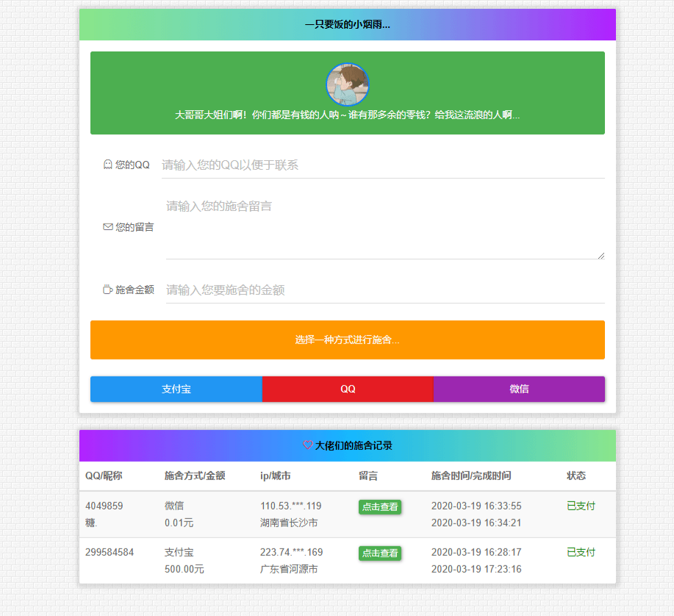Image resolution: width=674 pixels, height=616 pixels.
Task: Click the 施舍金额 amount input field
Action: click(382, 290)
